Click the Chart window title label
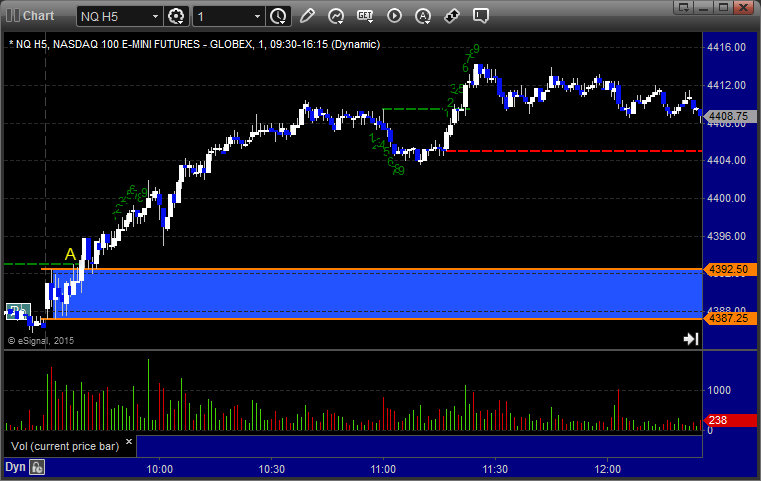Viewport: 761px width, 481px height. (38, 16)
